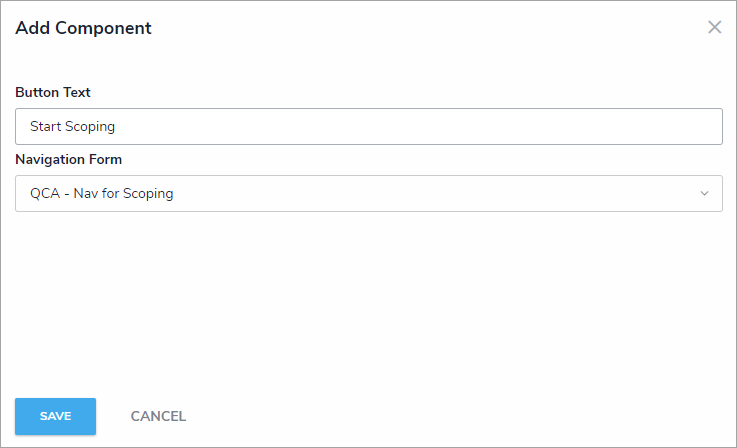Toggle the Navigation Form select list
This screenshot has height=448, width=737.
pyautogui.click(x=368, y=194)
